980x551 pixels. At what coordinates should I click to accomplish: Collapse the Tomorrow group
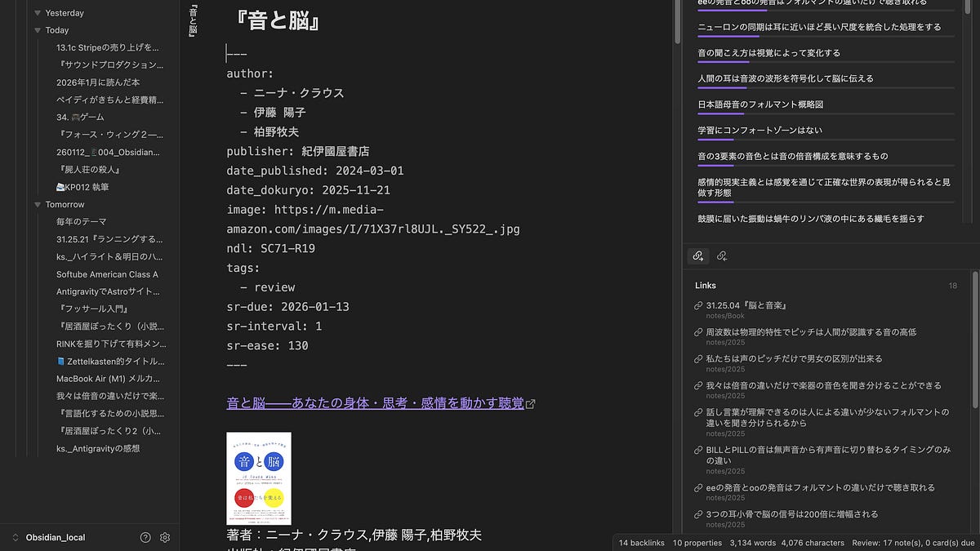pos(38,204)
